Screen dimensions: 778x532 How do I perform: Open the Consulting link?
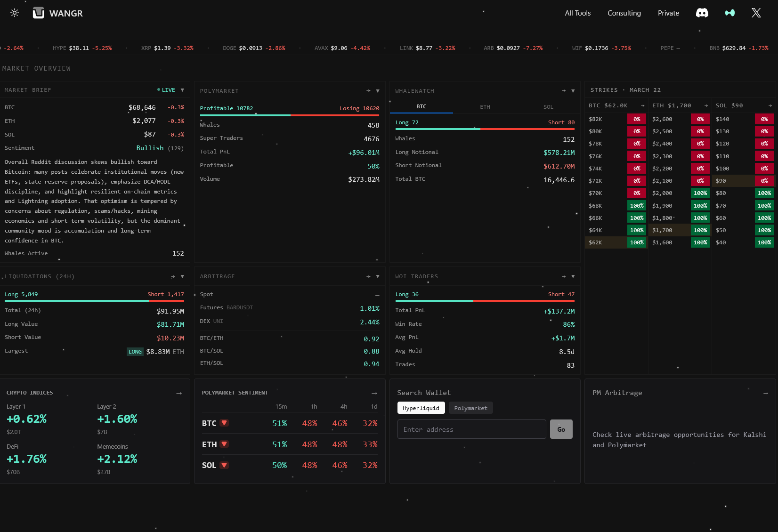pyautogui.click(x=624, y=13)
